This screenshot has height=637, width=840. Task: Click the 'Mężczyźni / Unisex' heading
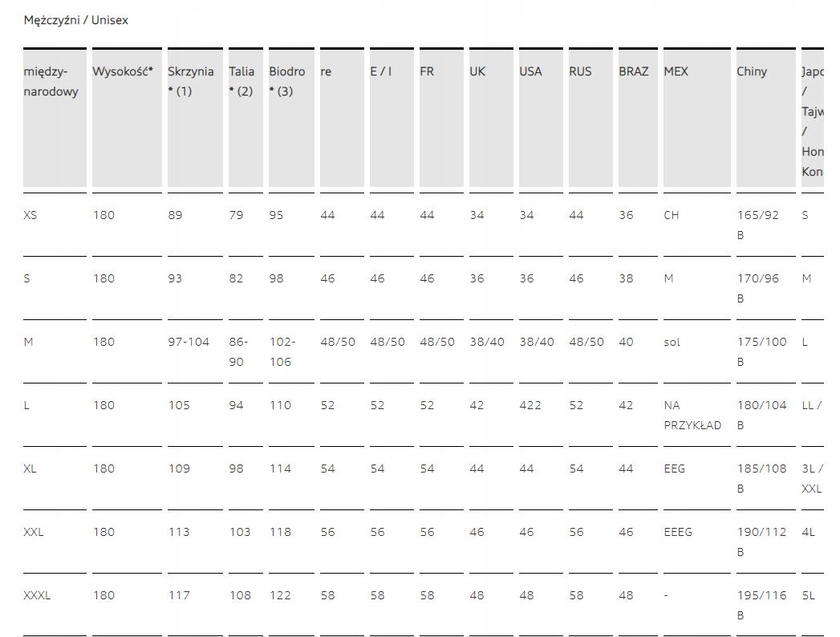[76, 20]
